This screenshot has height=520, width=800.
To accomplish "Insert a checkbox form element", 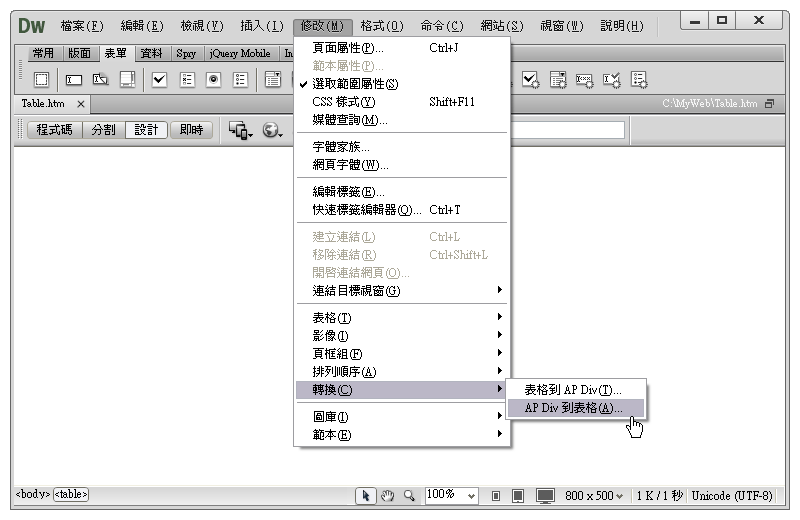I will coord(159,80).
